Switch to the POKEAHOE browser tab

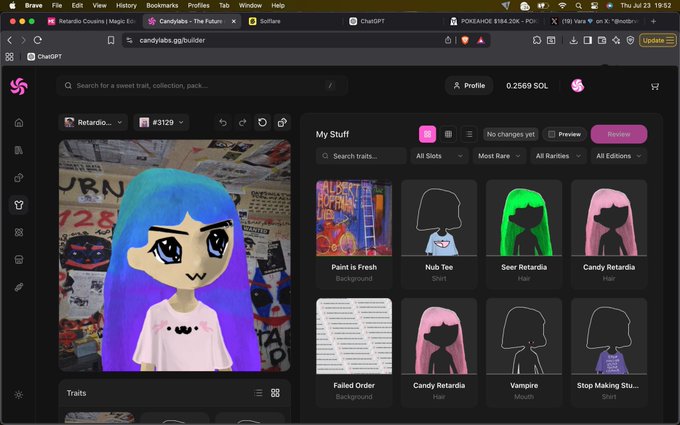pos(494,21)
